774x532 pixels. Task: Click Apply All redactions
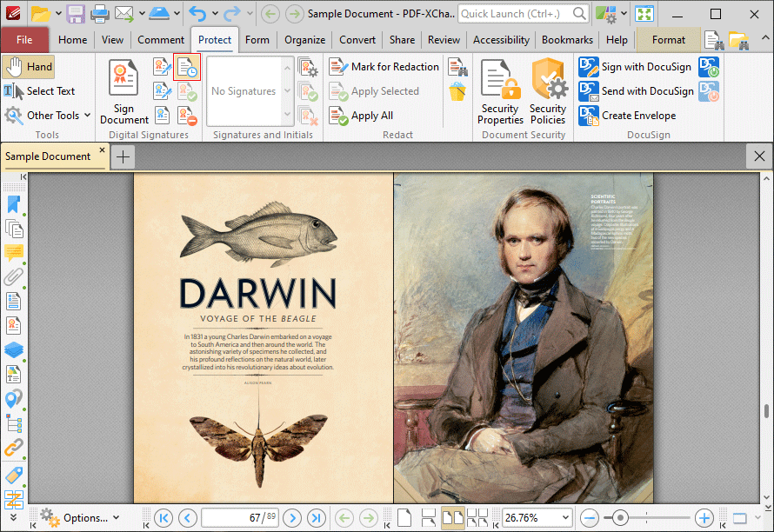tap(361, 116)
